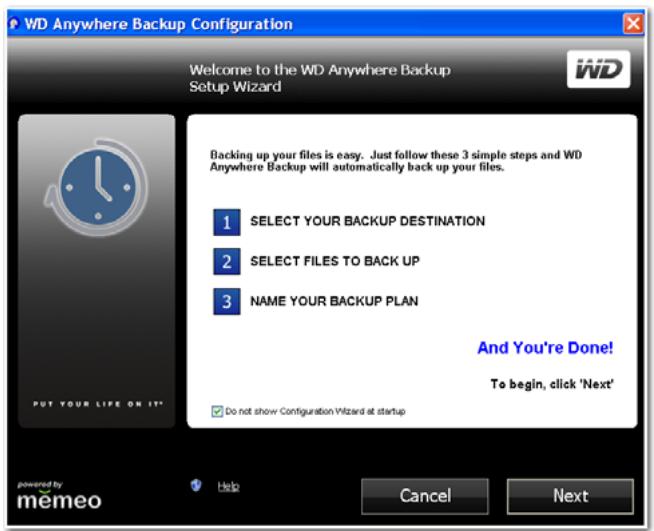Click the step 3 number icon
This screenshot has height=531, width=654.
pos(226,301)
